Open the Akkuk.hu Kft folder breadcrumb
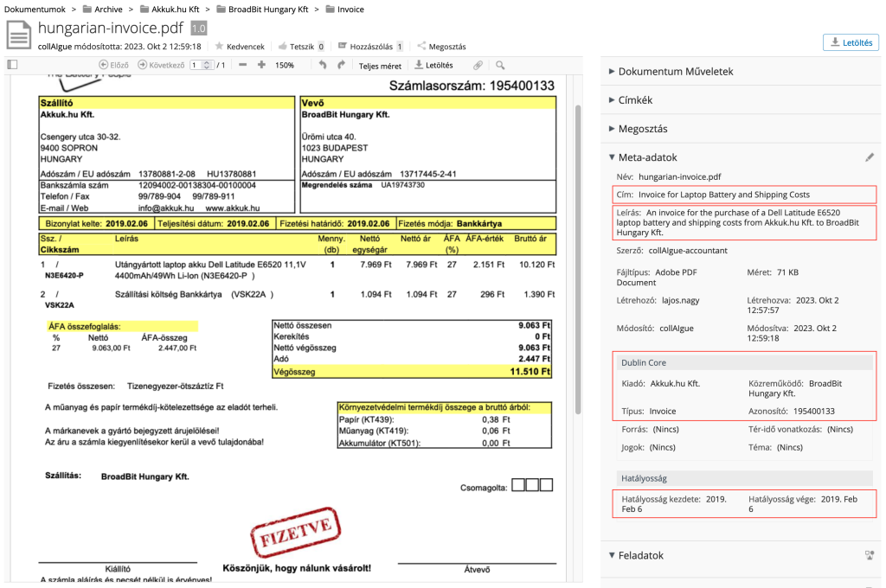Viewport: 886px width, 588px height. [x=170, y=9]
